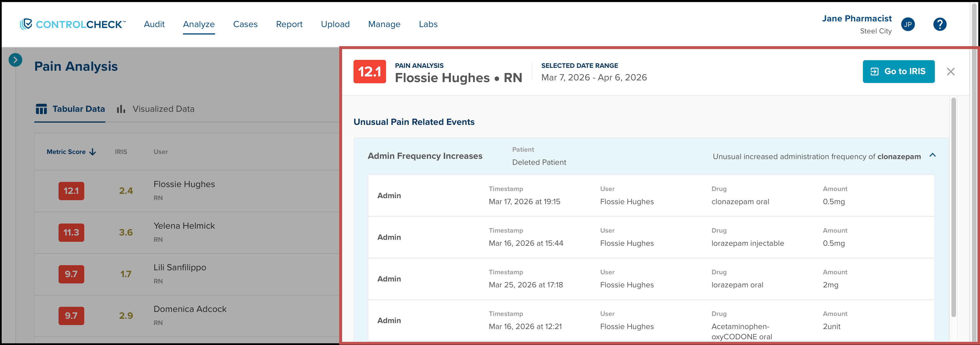Open the help question mark icon

pyautogui.click(x=940, y=24)
